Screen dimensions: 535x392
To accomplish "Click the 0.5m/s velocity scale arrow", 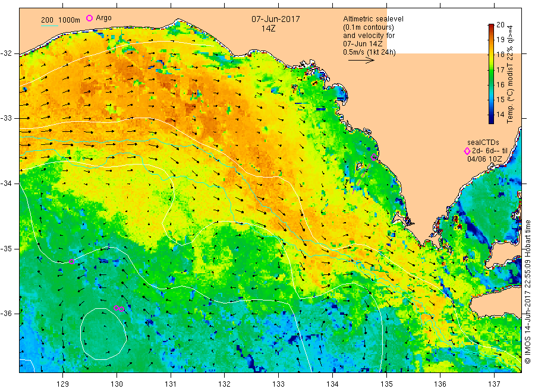I will [361, 61].
